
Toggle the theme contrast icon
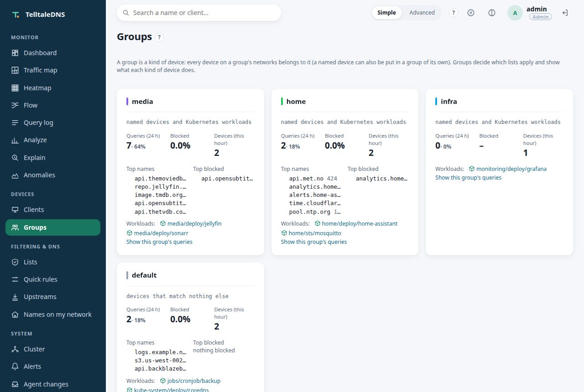coord(492,13)
